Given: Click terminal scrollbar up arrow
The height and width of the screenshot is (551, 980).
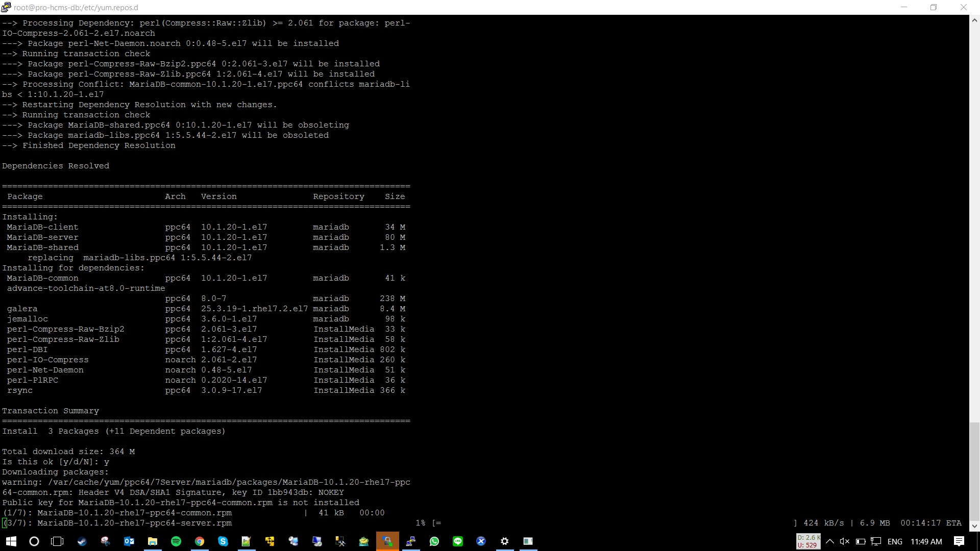Looking at the screenshot, I should click(x=974, y=20).
